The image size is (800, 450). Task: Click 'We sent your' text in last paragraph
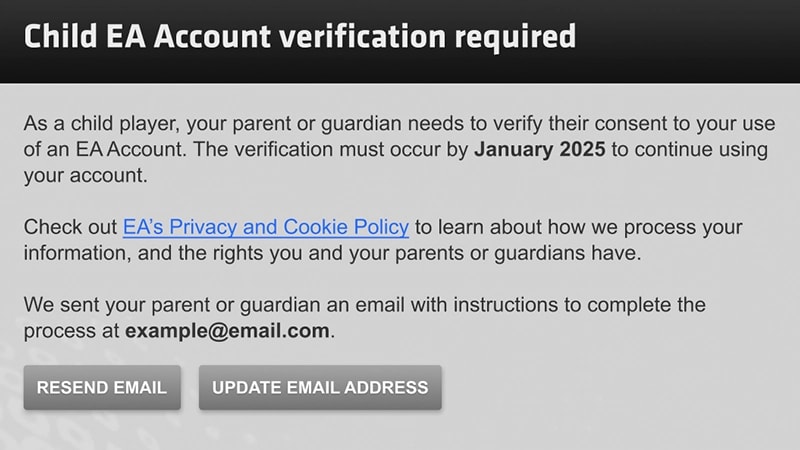tap(77, 304)
